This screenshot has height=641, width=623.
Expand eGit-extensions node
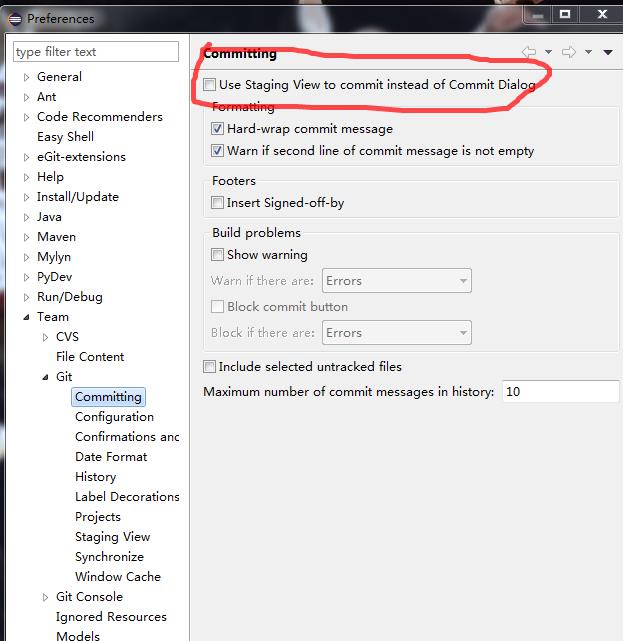[26, 157]
